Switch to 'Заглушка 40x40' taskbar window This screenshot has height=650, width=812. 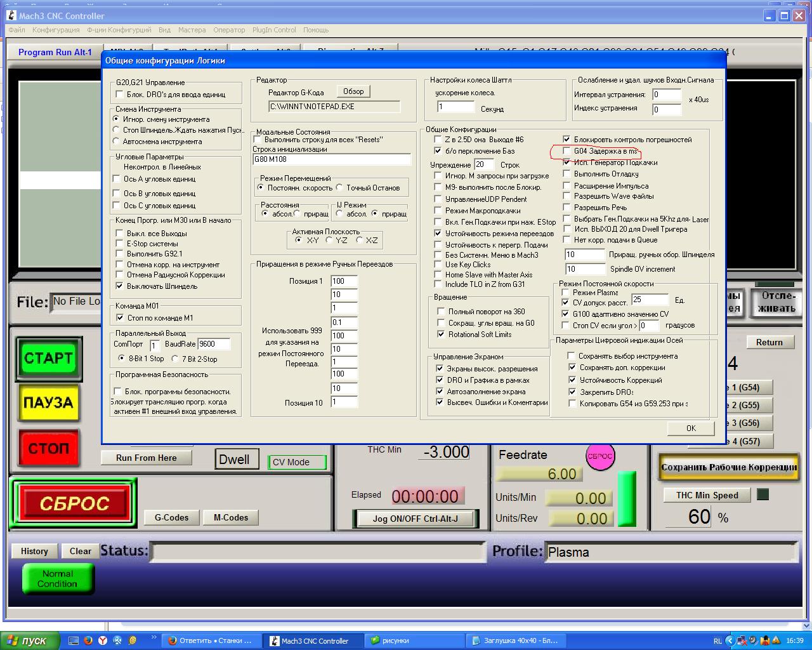click(516, 641)
